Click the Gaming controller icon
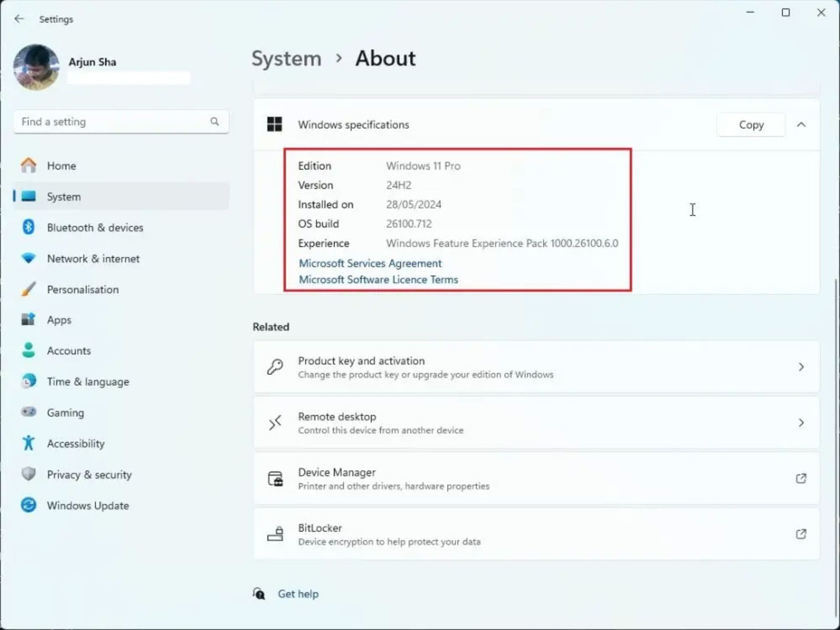 pos(29,412)
